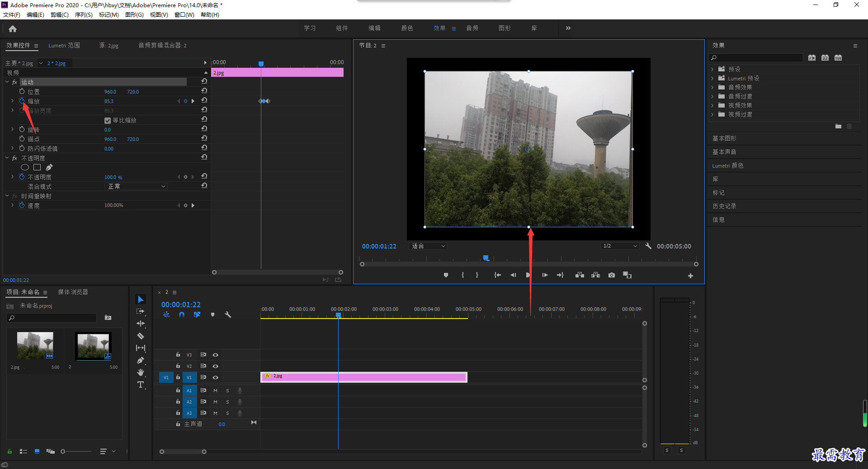Toggle timeline snap magnet icon
This screenshot has width=868, height=469.
182,314
